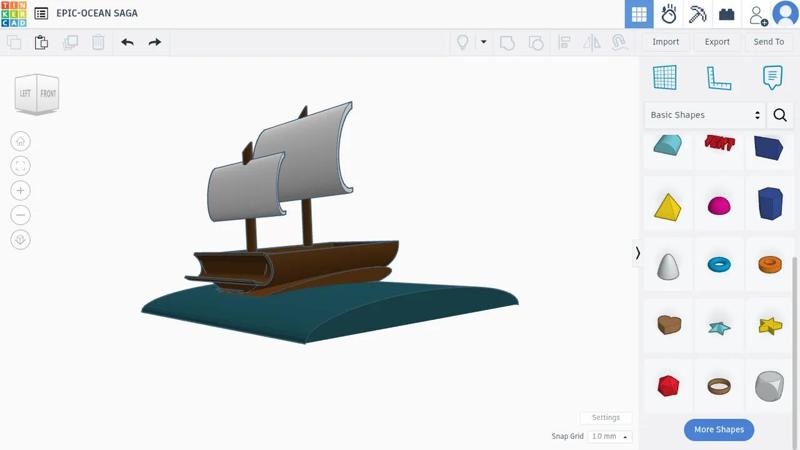The image size is (800, 450).
Task: Pick the orange tube shape
Action: 770,264
